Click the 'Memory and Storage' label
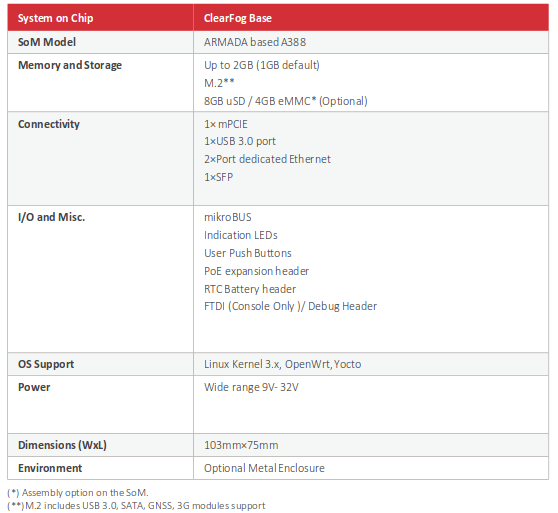558x513 pixels. click(x=70, y=65)
